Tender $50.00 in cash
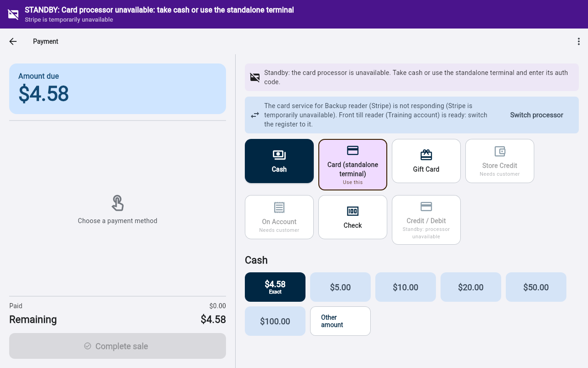The width and height of the screenshot is (588, 368). [x=536, y=287]
